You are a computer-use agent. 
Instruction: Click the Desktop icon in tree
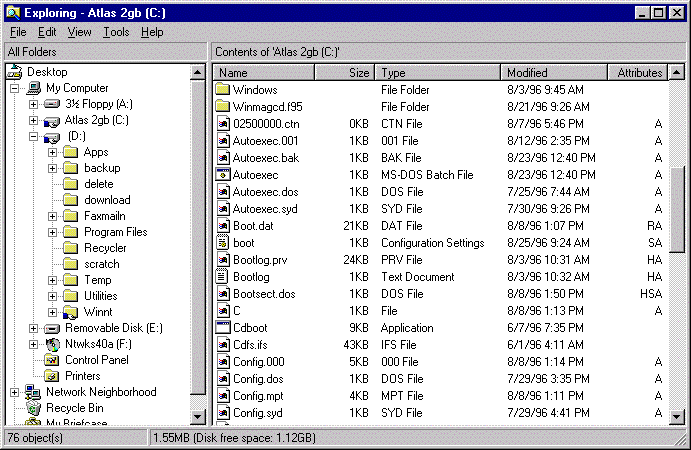(15, 72)
